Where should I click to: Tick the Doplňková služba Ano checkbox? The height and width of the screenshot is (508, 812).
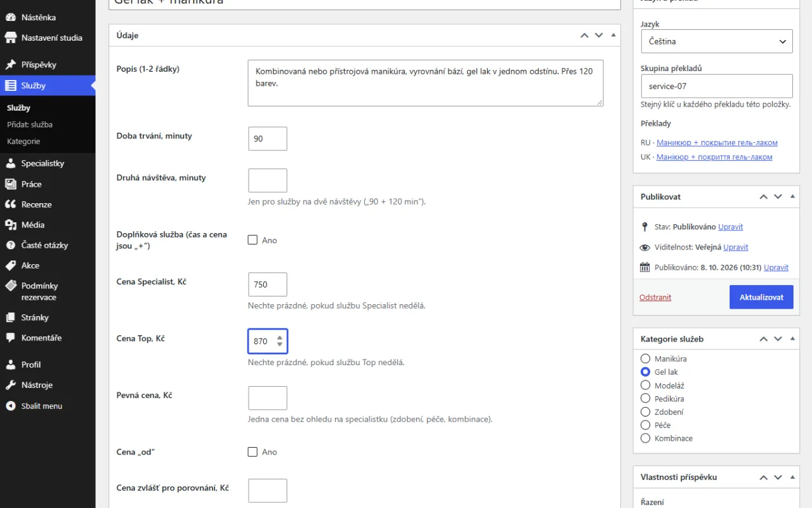[252, 240]
